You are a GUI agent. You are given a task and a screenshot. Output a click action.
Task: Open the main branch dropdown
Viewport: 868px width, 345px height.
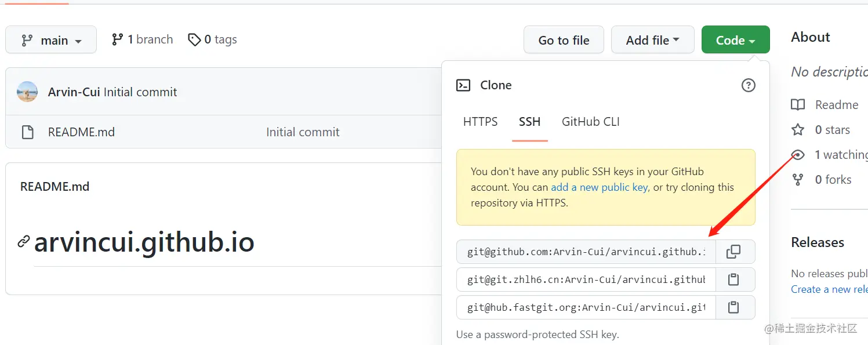click(51, 40)
